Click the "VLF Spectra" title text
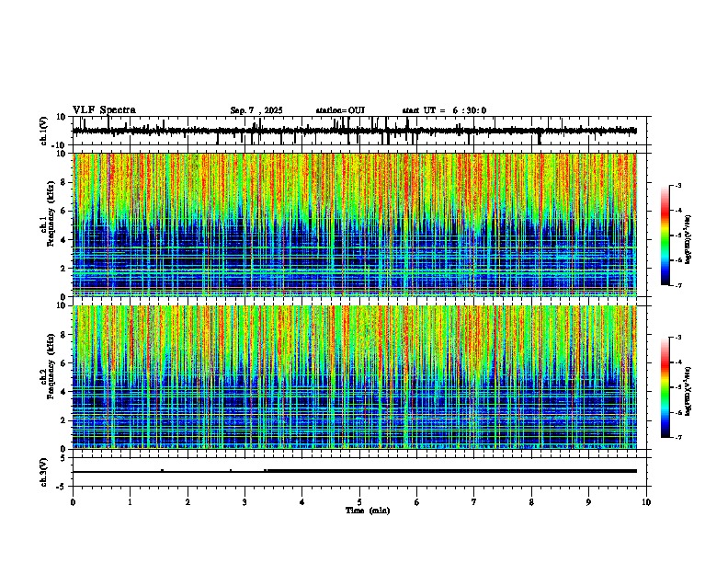Viewport: 728px width, 563px height. point(104,110)
